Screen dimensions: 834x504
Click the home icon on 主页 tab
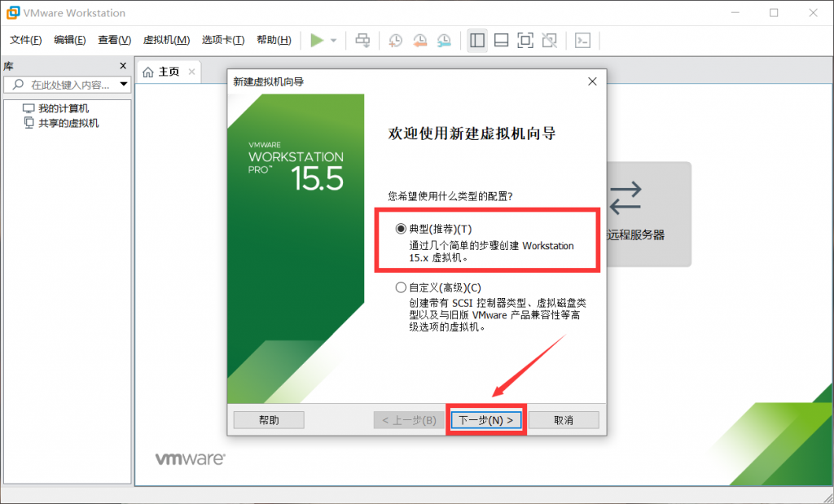(148, 72)
